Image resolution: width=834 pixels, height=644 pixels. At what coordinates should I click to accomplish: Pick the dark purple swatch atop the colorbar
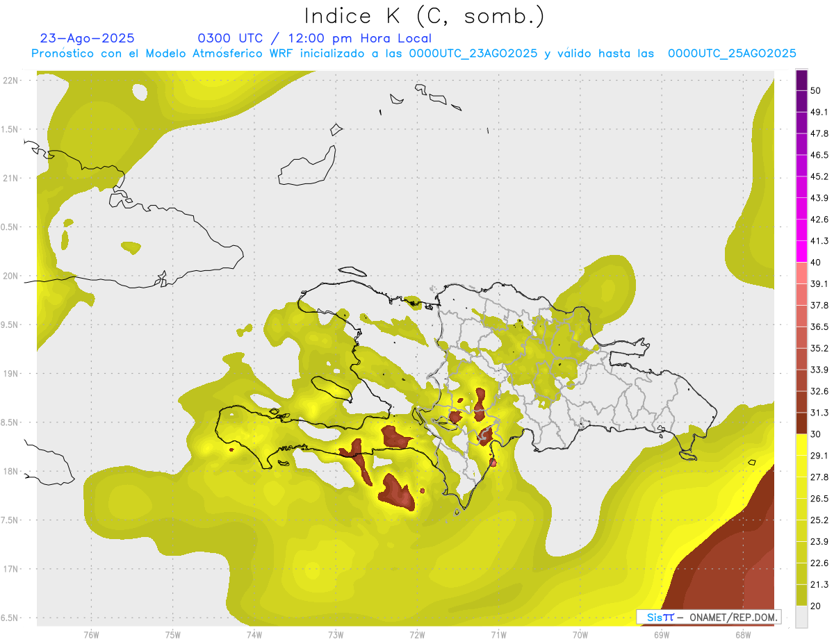pos(801,81)
